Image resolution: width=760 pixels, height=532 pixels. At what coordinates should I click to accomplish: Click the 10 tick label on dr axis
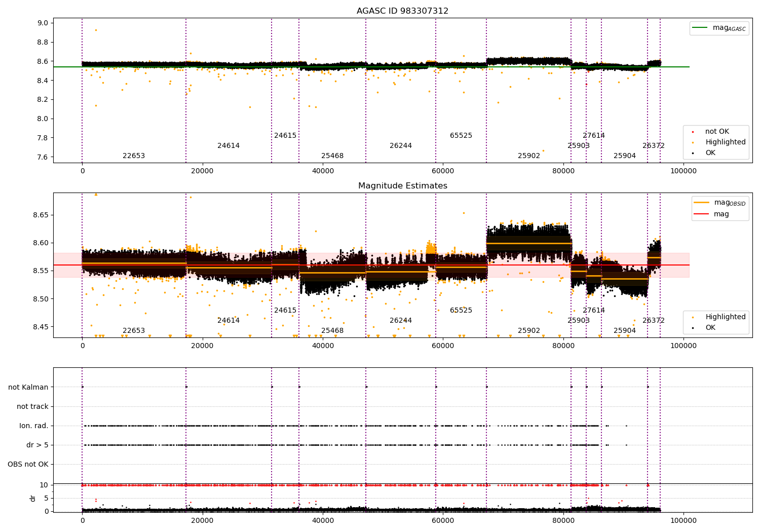(x=44, y=485)
